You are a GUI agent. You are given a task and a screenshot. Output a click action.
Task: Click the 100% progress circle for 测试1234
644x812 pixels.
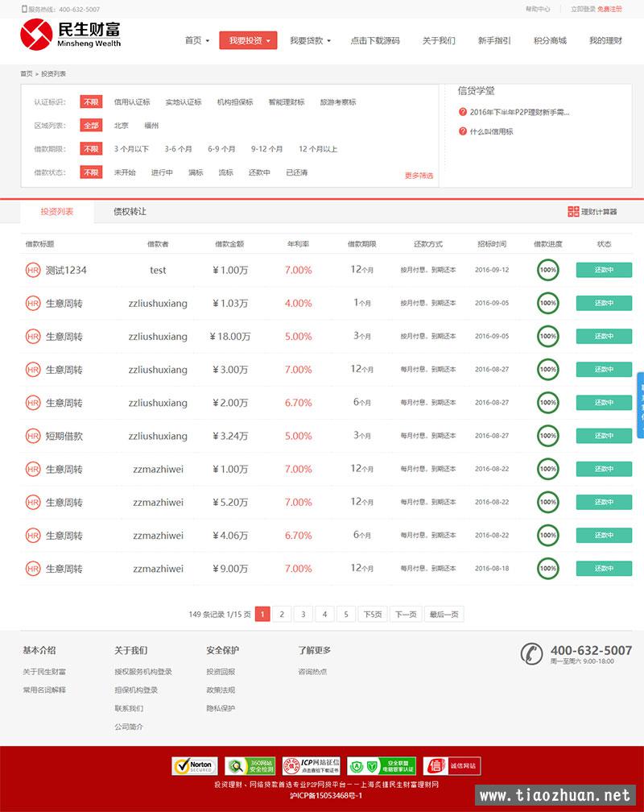[547, 270]
